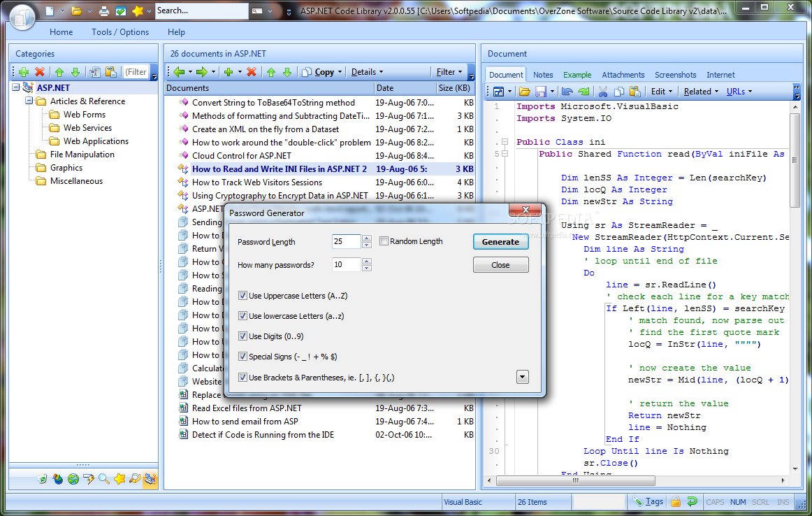Open the URLs dropdown in editor toolbar
This screenshot has height=516, width=812.
tap(739, 92)
